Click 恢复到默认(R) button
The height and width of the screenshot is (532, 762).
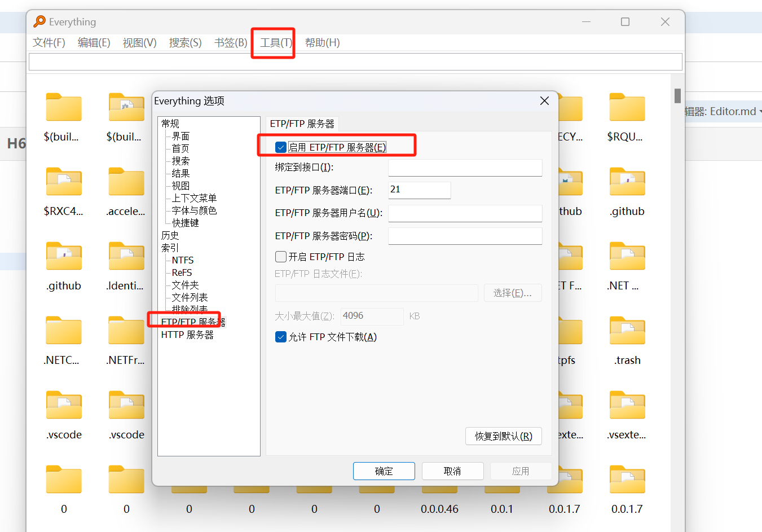[x=504, y=436]
